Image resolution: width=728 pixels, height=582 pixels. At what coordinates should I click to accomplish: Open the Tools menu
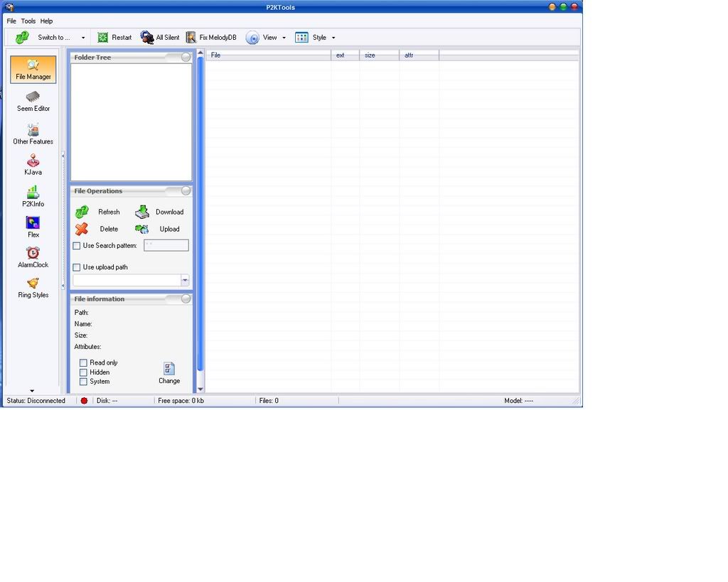tap(28, 21)
